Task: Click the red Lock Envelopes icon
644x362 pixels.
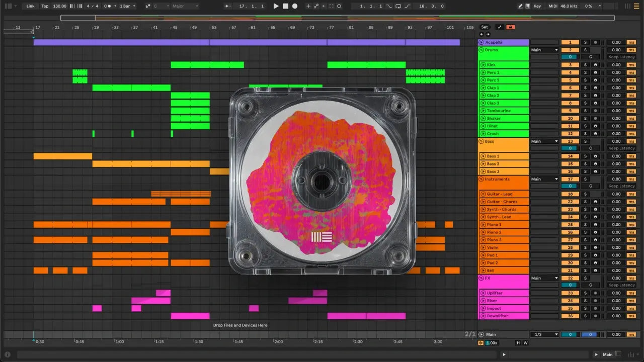Action: [511, 27]
